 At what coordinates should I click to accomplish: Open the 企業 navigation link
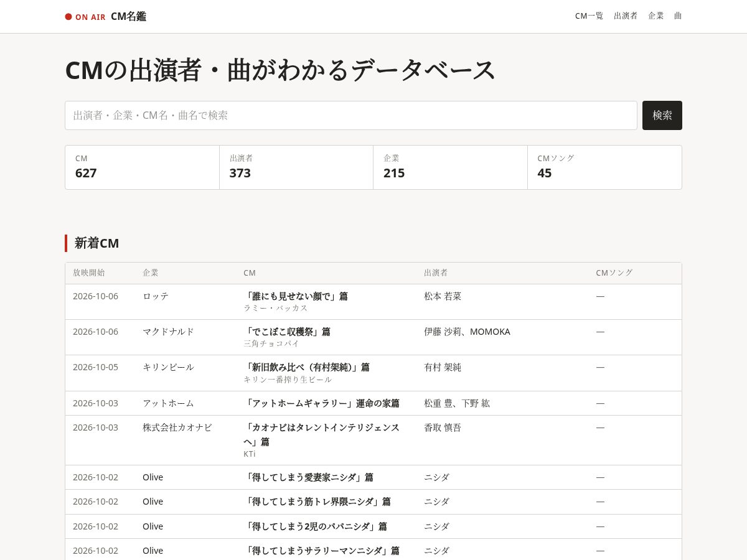point(656,16)
